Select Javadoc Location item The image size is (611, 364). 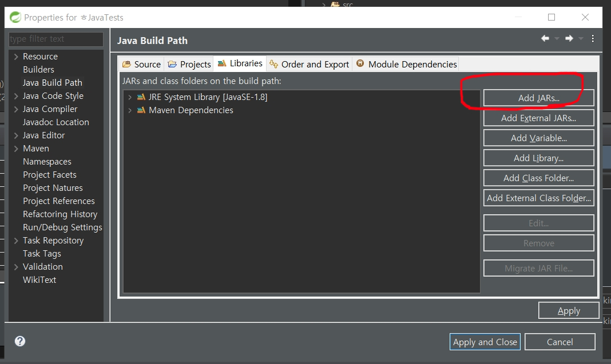point(55,122)
